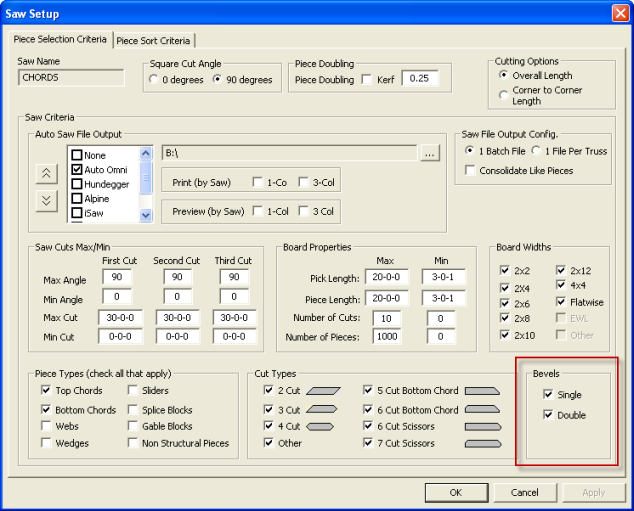Click the Saw Name CHORDS field
Screen dimensions: 634x511
(71, 78)
